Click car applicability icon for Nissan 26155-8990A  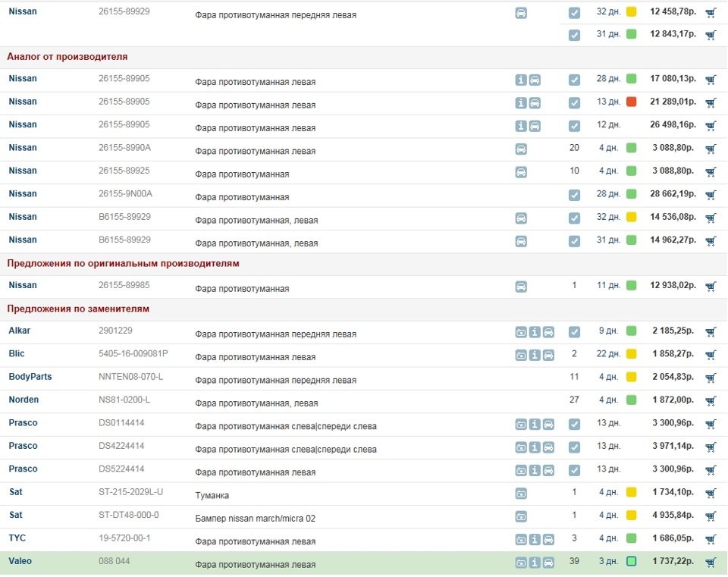click(521, 149)
